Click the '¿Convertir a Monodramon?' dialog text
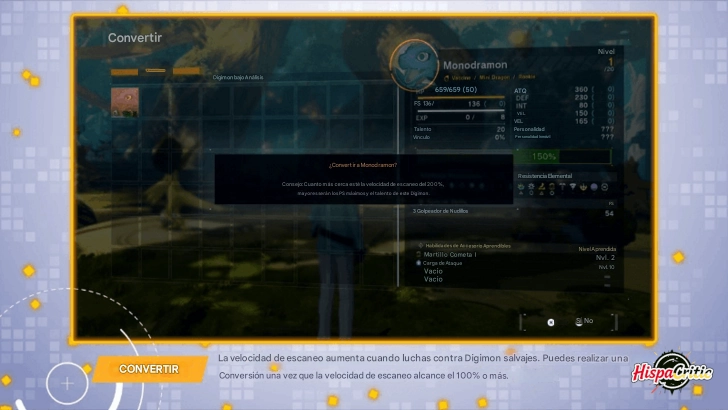Image resolution: width=728 pixels, height=410 pixels. [x=362, y=164]
